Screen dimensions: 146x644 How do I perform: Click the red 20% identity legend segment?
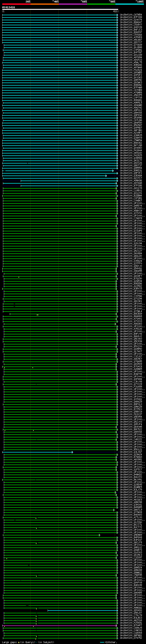click(16, 4)
